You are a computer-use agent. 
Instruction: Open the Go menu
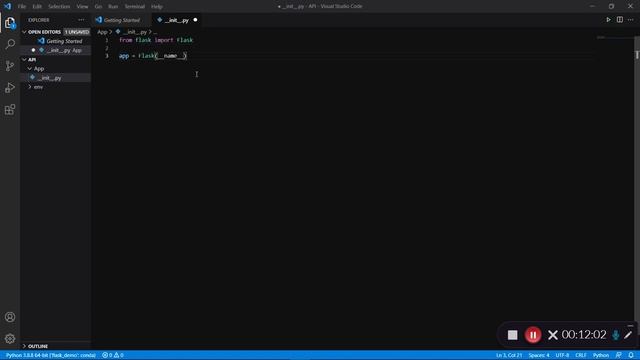(98, 7)
